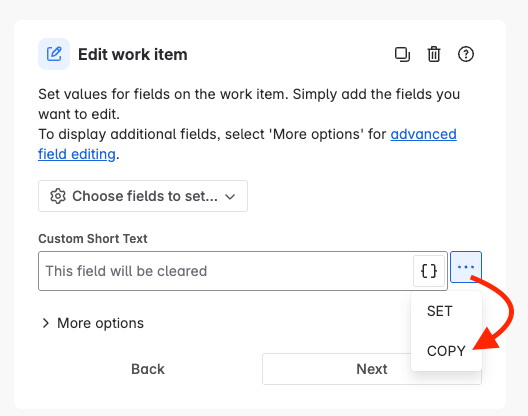Select COPY from the popup menu
Viewport: 528px width, 416px height.
(x=446, y=351)
